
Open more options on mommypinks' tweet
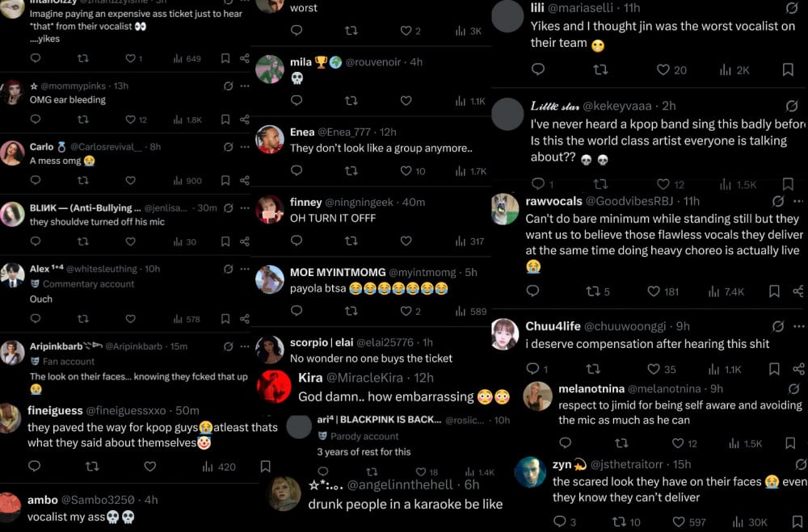pyautogui.click(x=245, y=86)
